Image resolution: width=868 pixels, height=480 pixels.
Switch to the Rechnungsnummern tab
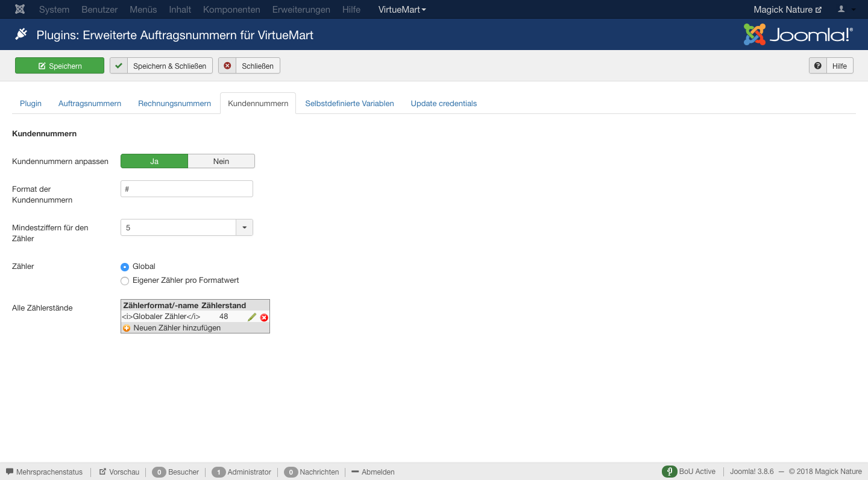(x=174, y=104)
